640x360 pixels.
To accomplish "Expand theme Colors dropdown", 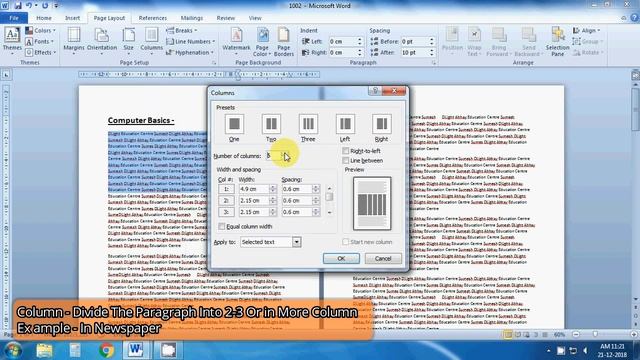I will pyautogui.click(x=40, y=31).
